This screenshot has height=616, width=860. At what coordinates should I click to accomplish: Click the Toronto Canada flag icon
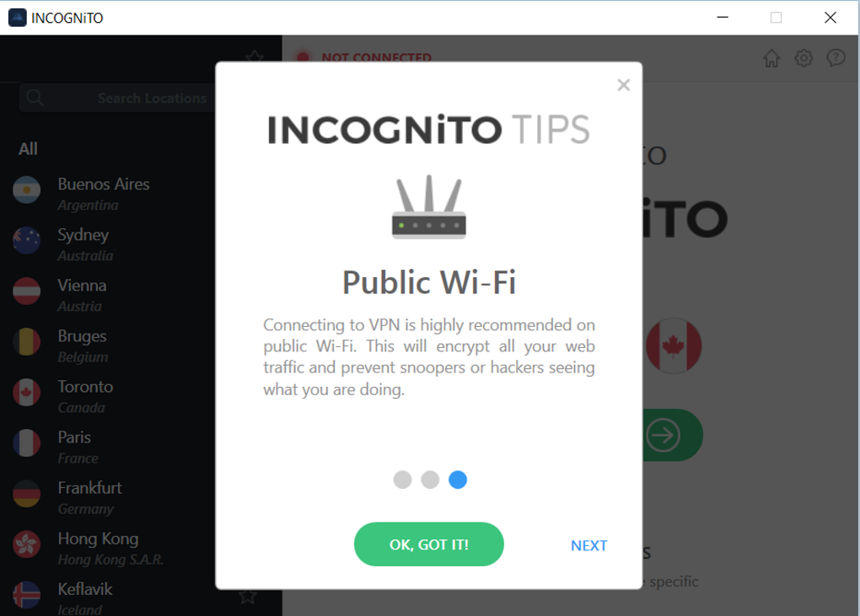click(26, 393)
